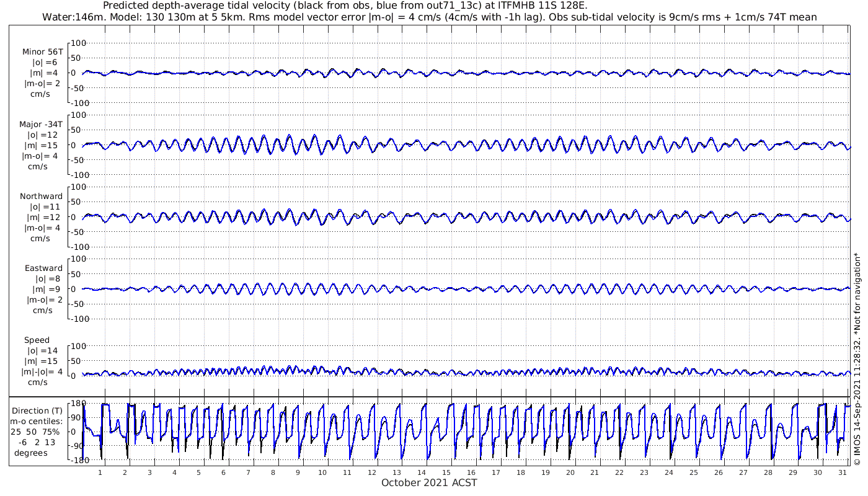Click the 180 tick label of the Direction panel

click(78, 404)
